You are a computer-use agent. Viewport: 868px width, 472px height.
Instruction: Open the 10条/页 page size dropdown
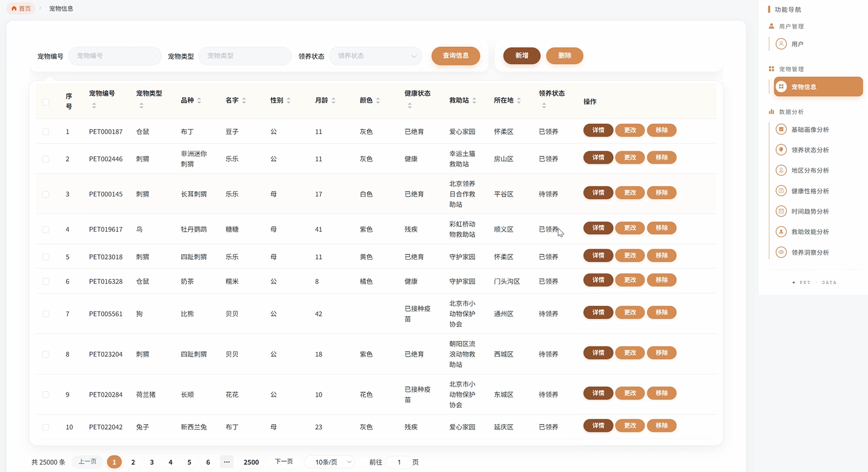tap(329, 462)
